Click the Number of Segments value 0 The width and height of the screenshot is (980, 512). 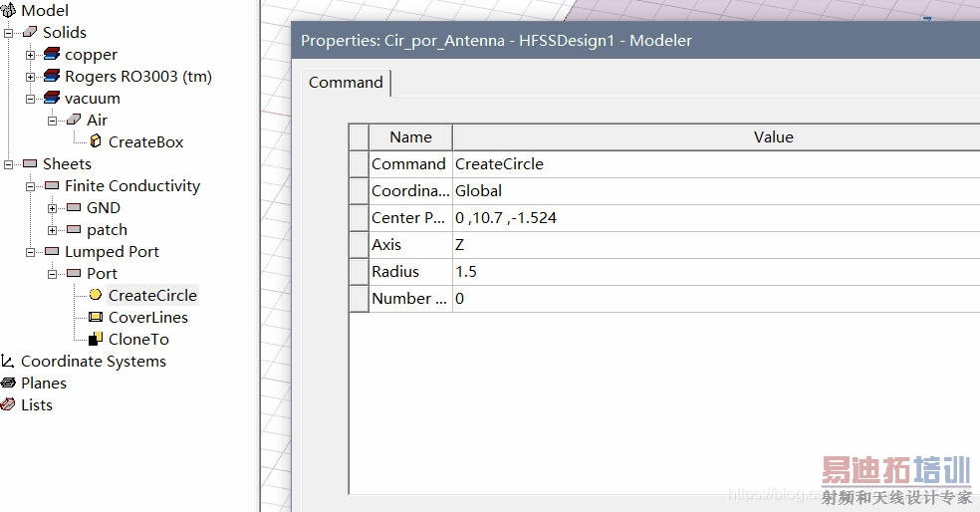click(716, 298)
